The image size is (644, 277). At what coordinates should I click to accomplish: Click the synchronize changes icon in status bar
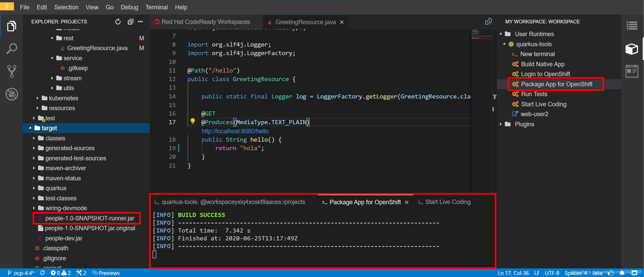pos(43,273)
